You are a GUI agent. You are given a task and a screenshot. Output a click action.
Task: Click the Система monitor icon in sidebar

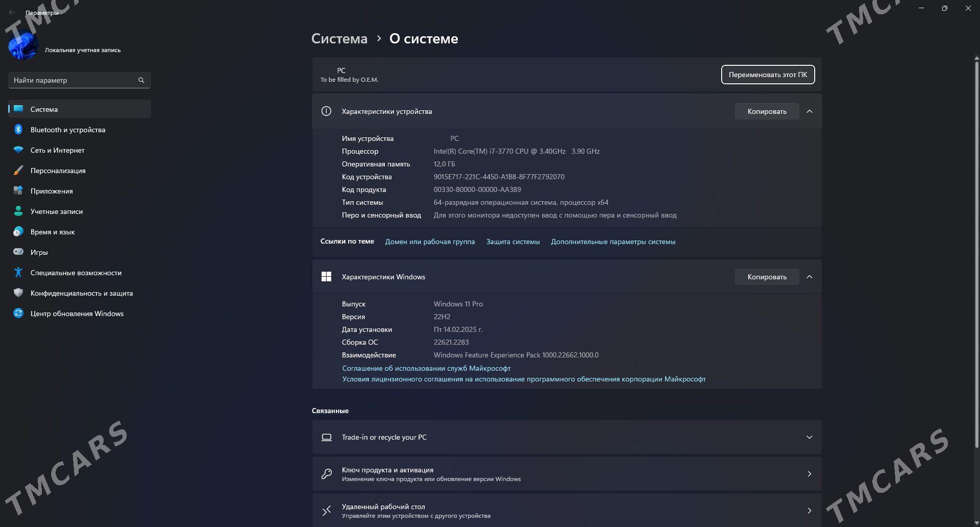18,109
